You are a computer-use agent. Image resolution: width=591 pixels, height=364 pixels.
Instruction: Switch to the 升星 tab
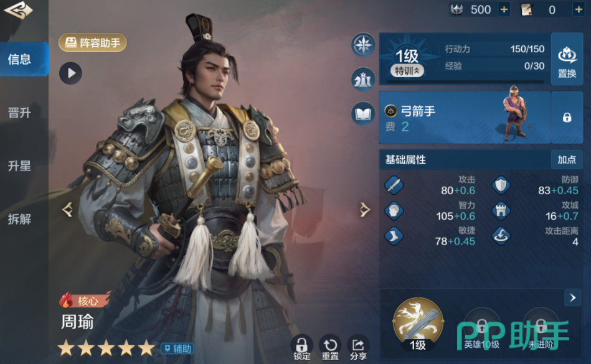19,166
